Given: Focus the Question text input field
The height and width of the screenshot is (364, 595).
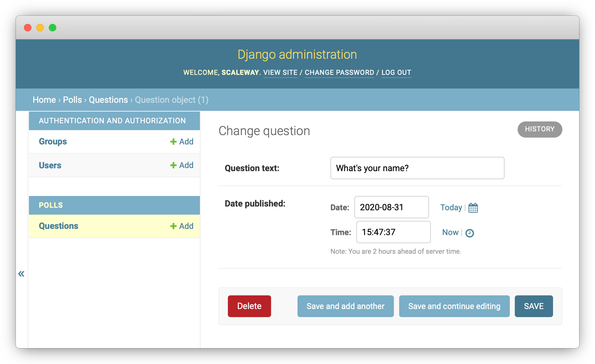Looking at the screenshot, I should coord(417,168).
